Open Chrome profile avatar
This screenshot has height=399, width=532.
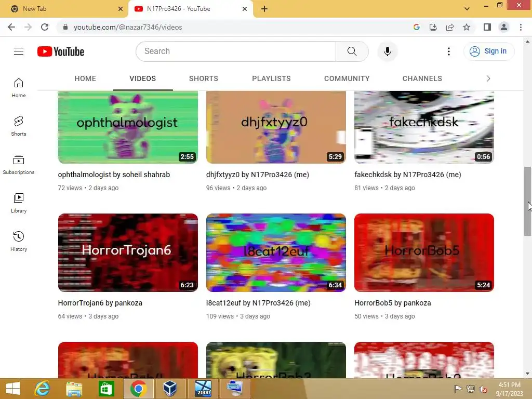click(504, 27)
